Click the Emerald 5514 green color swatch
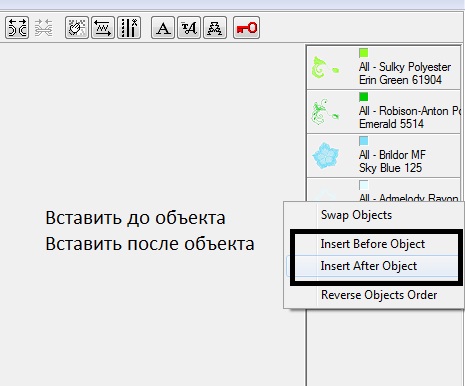Image resolution: width=465 pixels, height=386 pixels. pyautogui.click(x=364, y=97)
